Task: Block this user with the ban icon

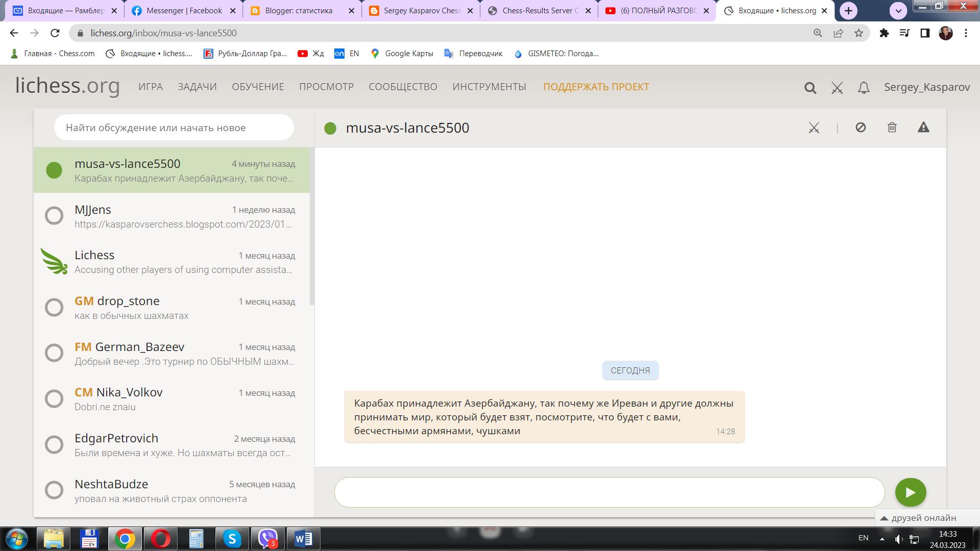Action: tap(861, 128)
